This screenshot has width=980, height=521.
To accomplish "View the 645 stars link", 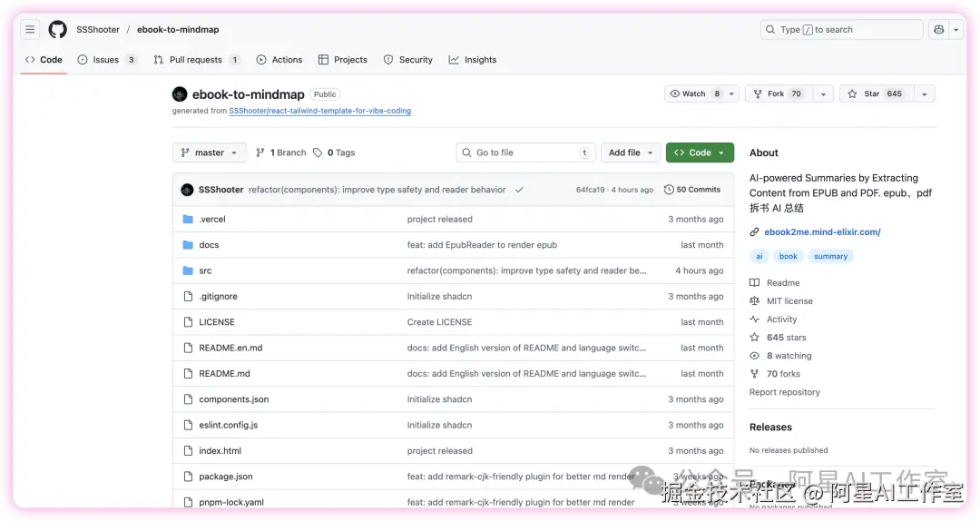I will tap(779, 337).
